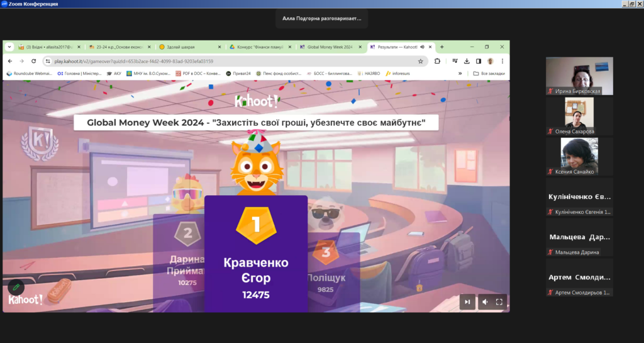
Task: Click the green pencil edit icon
Action: click(16, 287)
